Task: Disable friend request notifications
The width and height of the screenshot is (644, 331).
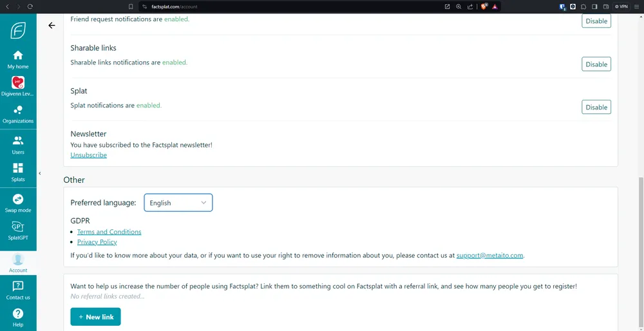Action: (596, 21)
